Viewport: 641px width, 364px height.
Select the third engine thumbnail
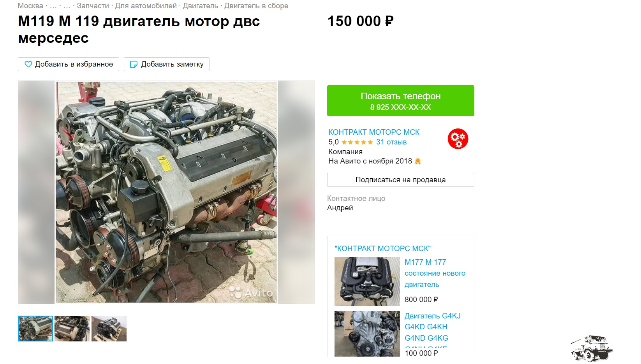point(109,329)
